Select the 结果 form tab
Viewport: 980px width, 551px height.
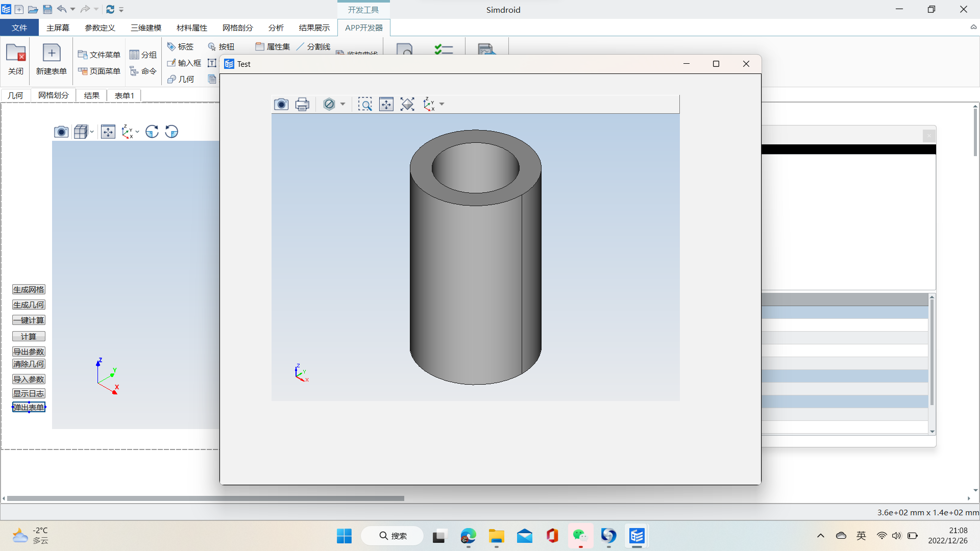tap(92, 95)
